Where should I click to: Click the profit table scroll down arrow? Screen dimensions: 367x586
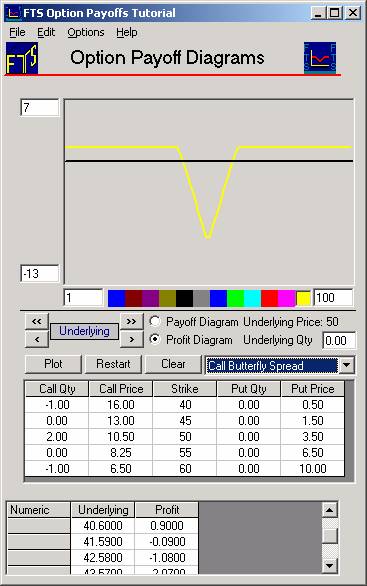tap(330, 566)
